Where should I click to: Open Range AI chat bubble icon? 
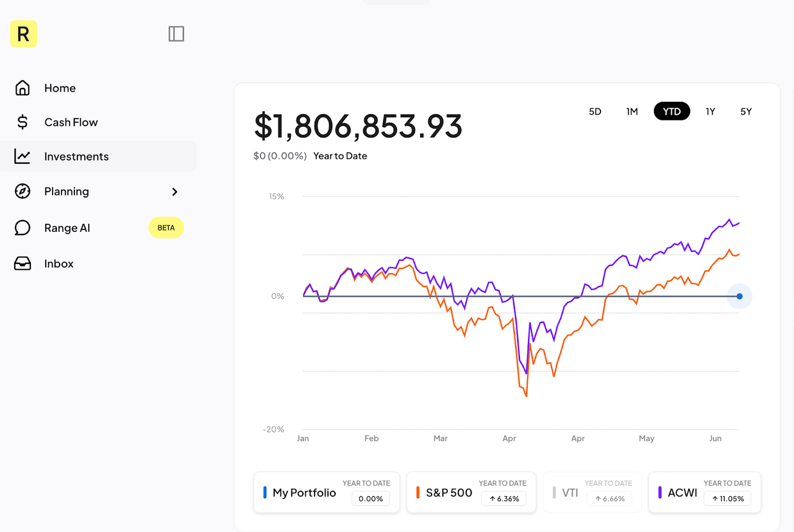coord(22,228)
